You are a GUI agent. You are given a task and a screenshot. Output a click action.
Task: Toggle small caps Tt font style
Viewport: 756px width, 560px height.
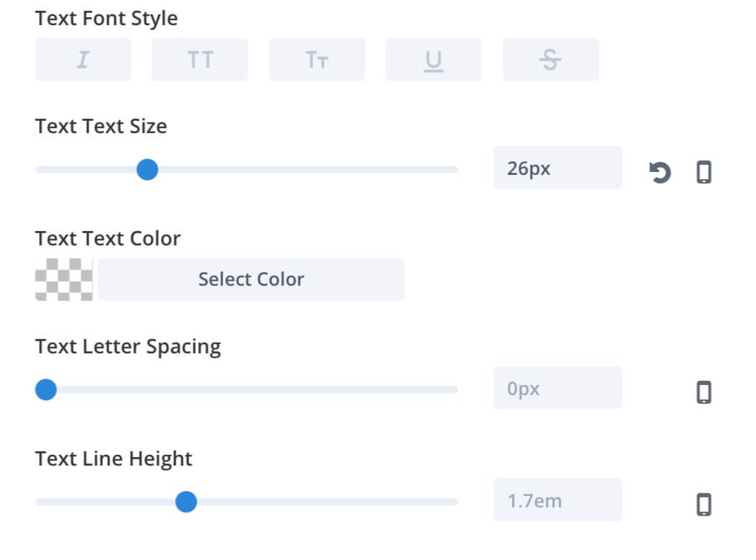click(317, 60)
